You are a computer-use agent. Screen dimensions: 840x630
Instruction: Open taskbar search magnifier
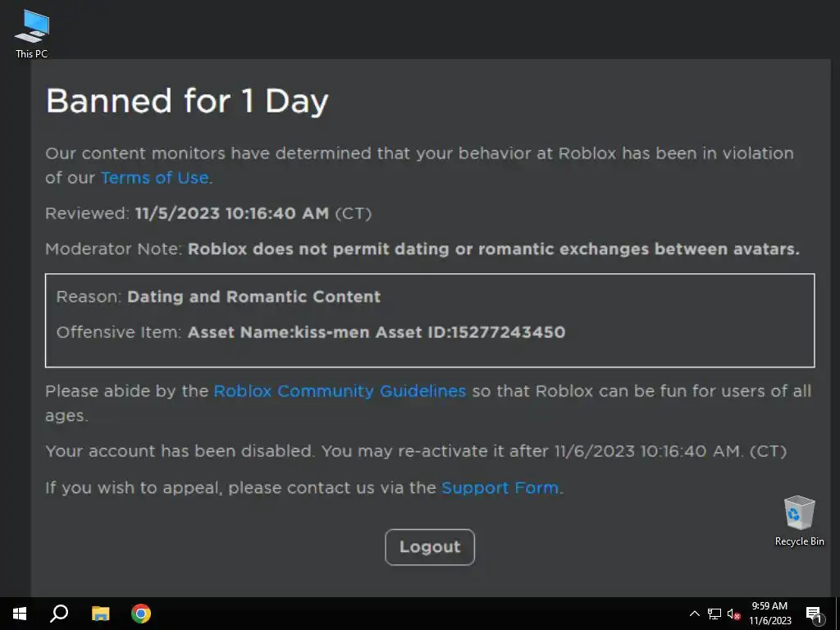pos(59,614)
